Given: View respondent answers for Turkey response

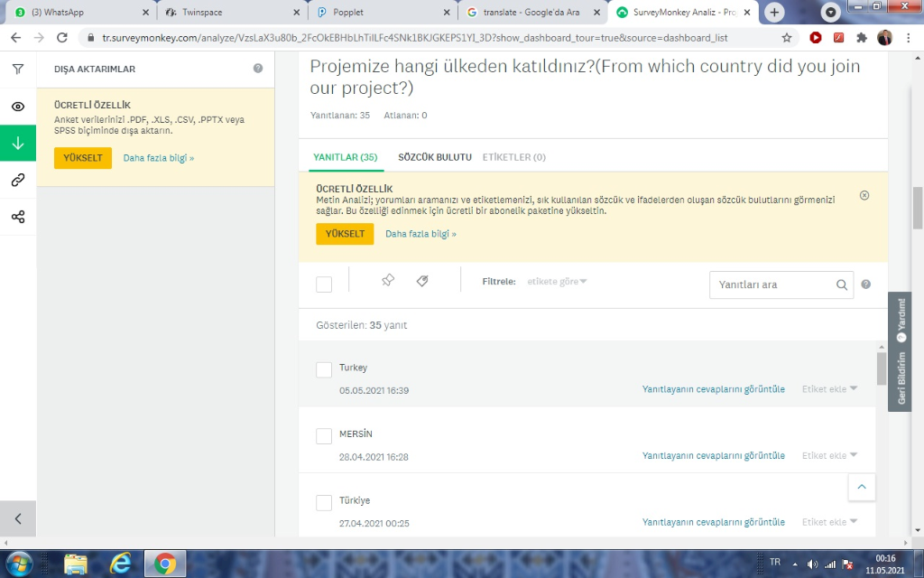Looking at the screenshot, I should tap(713, 389).
